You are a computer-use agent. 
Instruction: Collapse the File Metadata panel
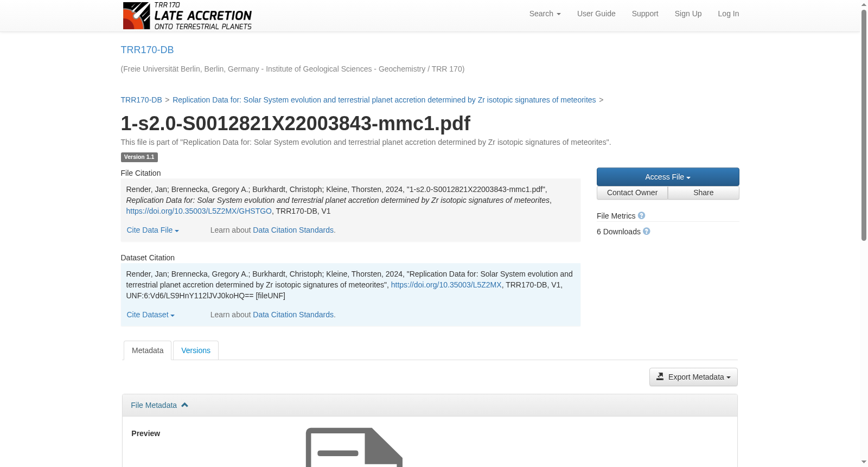pyautogui.click(x=159, y=405)
